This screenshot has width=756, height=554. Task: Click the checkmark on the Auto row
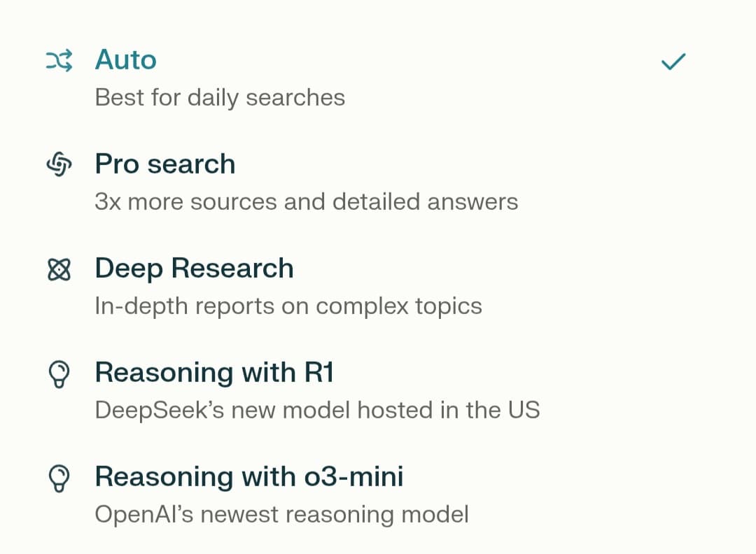pyautogui.click(x=673, y=62)
